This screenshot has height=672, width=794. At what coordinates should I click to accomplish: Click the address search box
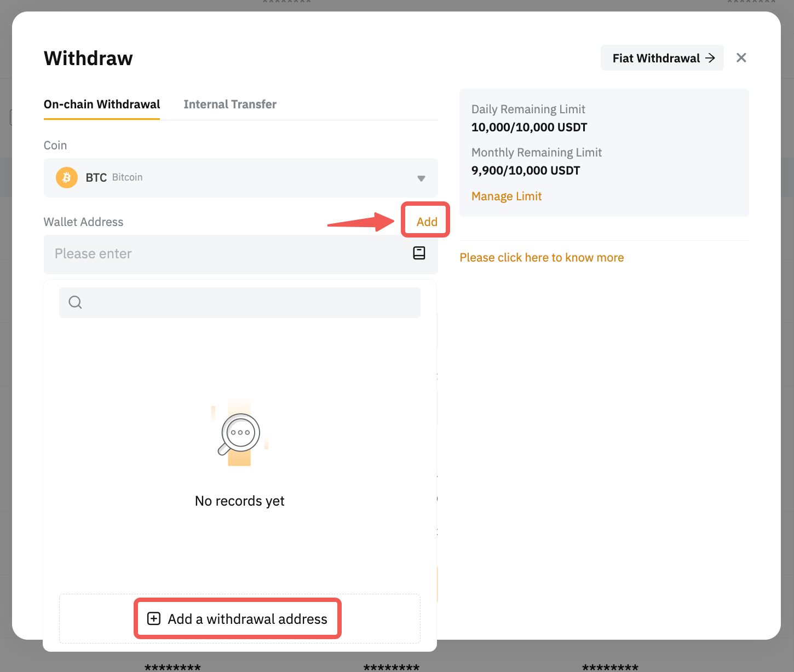click(246, 303)
